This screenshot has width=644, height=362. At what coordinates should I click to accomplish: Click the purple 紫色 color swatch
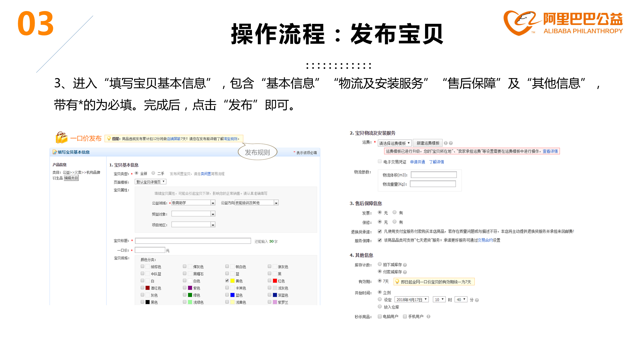pos(190,288)
